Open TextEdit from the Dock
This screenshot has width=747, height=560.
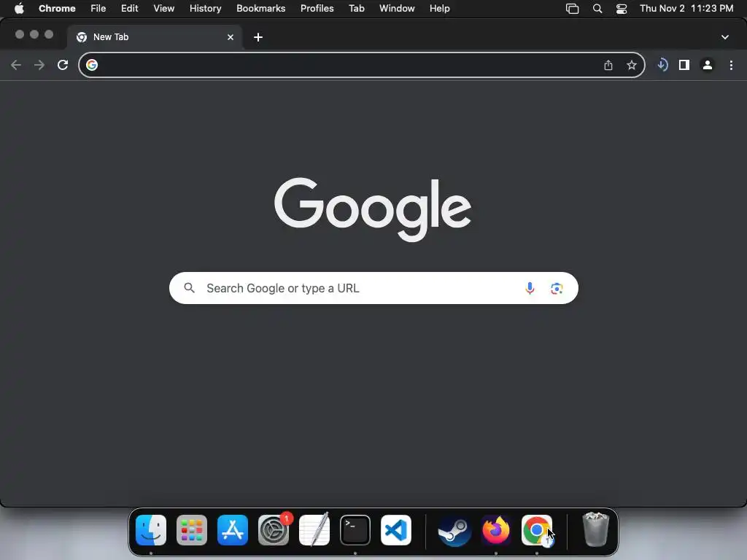(314, 530)
